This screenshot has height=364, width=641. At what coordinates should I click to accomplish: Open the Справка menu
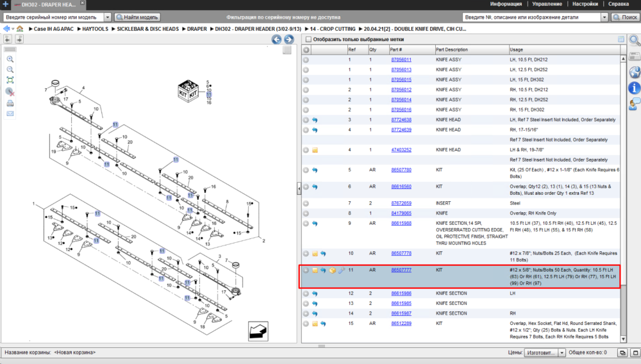point(619,4)
